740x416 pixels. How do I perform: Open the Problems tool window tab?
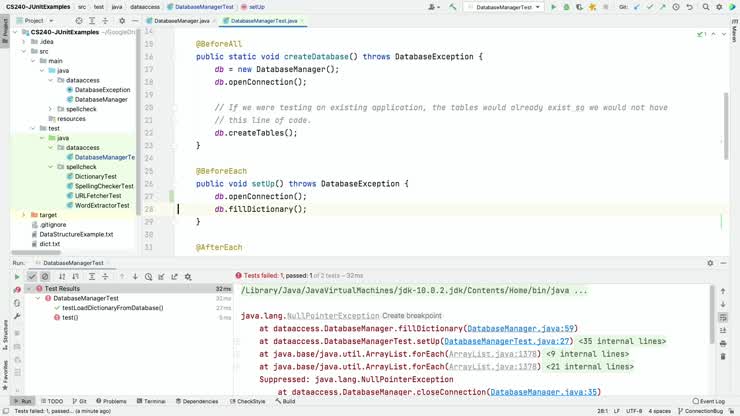pos(111,401)
